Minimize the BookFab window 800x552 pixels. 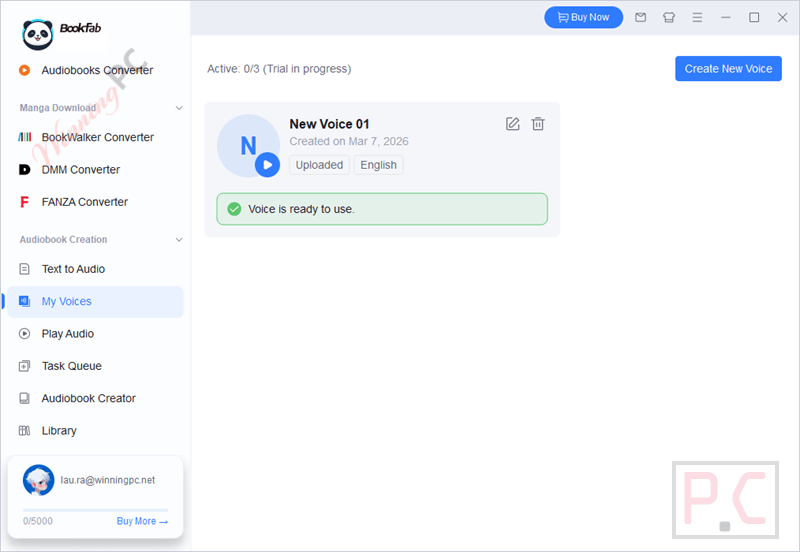point(726,17)
